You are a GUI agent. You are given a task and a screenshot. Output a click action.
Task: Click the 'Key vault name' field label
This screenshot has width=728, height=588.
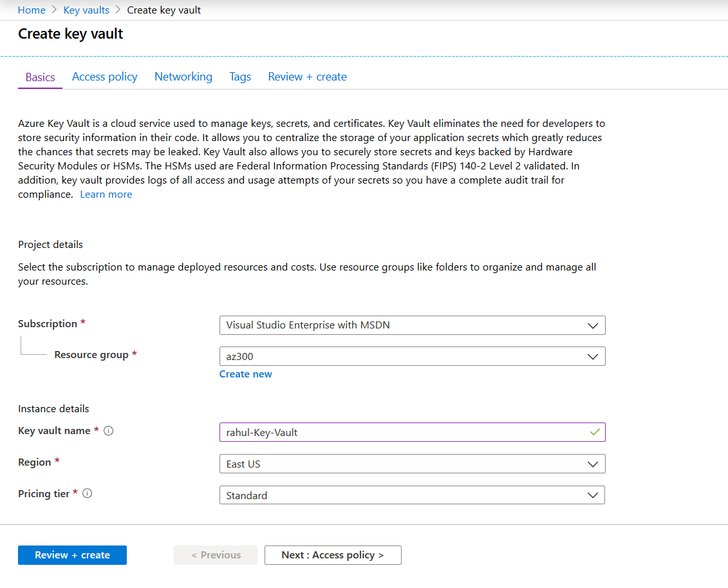[54, 431]
